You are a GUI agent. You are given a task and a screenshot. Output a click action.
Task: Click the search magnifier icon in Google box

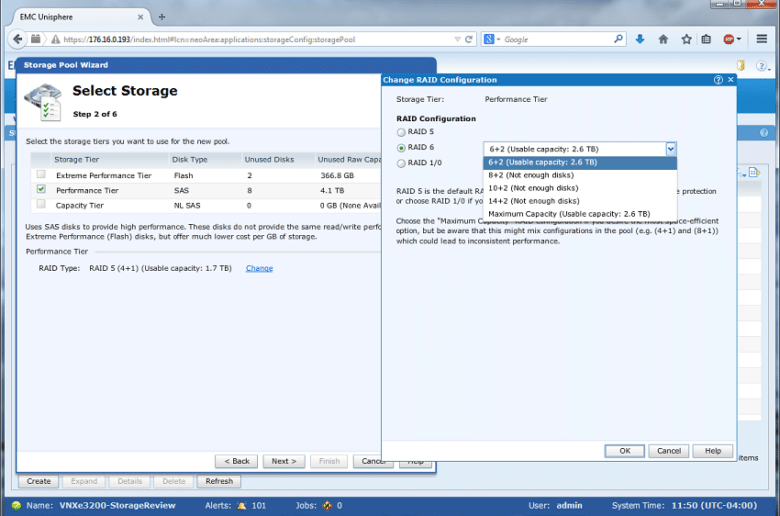(618, 39)
